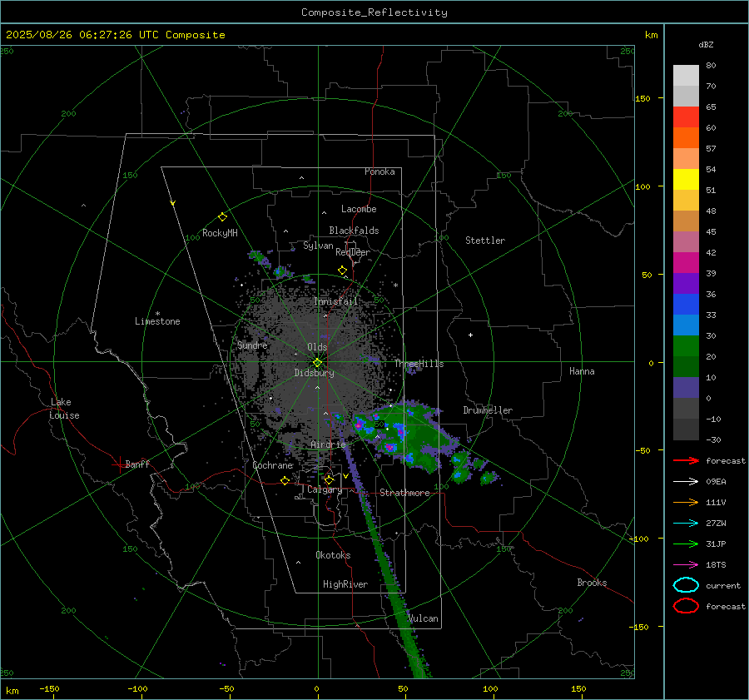Viewport: 749px width, 700px height.
Task: Click the red forecast ellipse in legend
Action: [686, 606]
